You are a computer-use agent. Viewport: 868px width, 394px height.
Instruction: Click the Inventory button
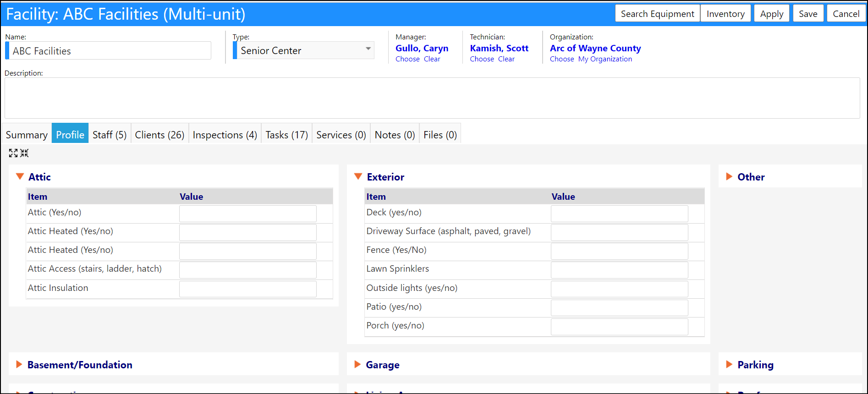coord(725,14)
